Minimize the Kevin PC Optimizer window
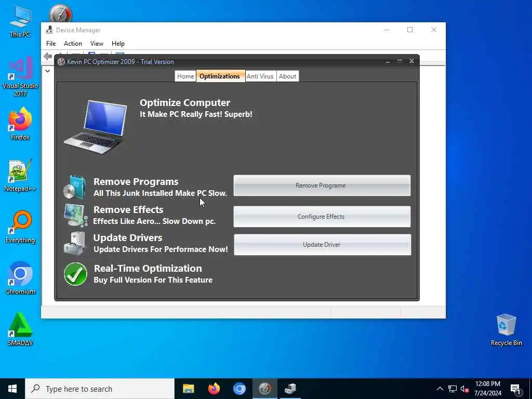The image size is (532, 399). (388, 61)
